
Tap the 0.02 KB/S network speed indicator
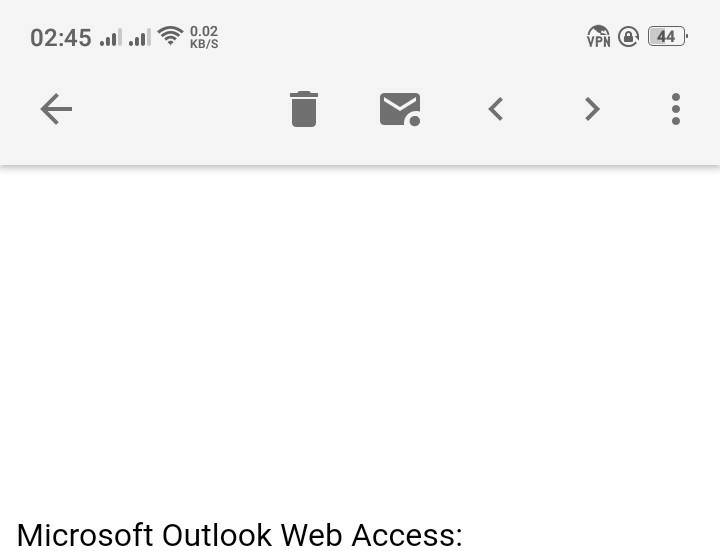(204, 37)
